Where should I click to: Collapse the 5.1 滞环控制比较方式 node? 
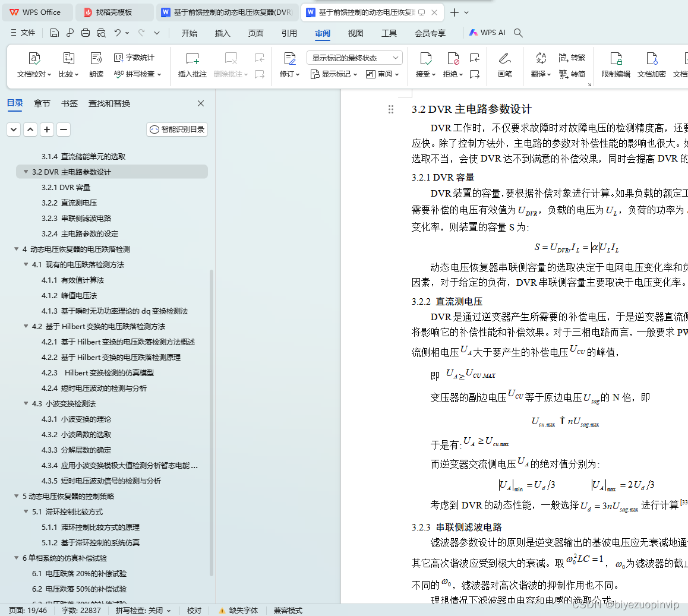click(26, 511)
